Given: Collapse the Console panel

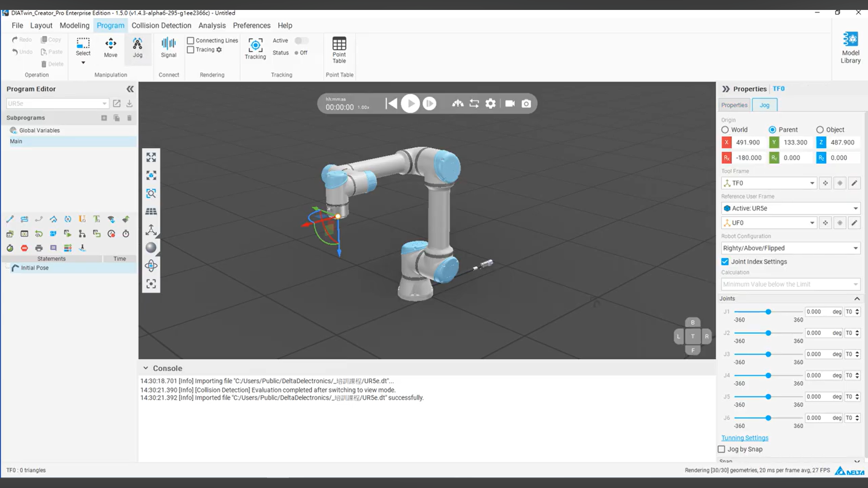Looking at the screenshot, I should coord(146,368).
